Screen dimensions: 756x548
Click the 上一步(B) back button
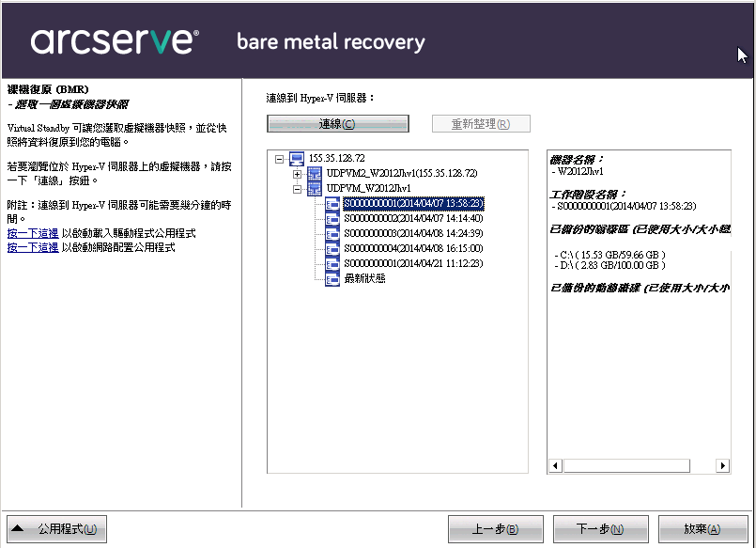[496, 529]
